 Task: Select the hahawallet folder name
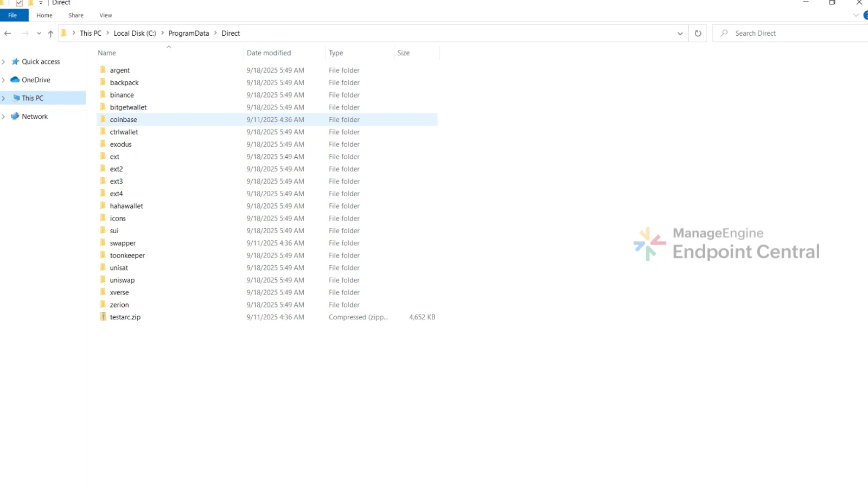click(126, 206)
